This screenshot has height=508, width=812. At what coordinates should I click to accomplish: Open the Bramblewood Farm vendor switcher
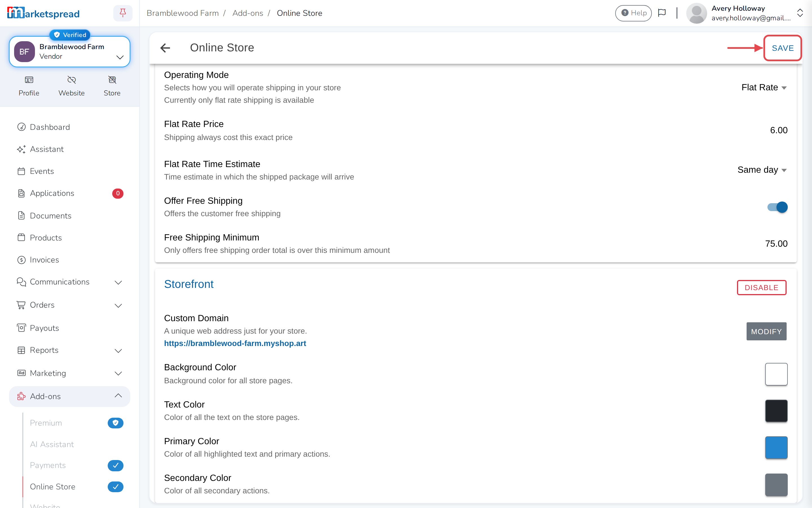pos(69,52)
